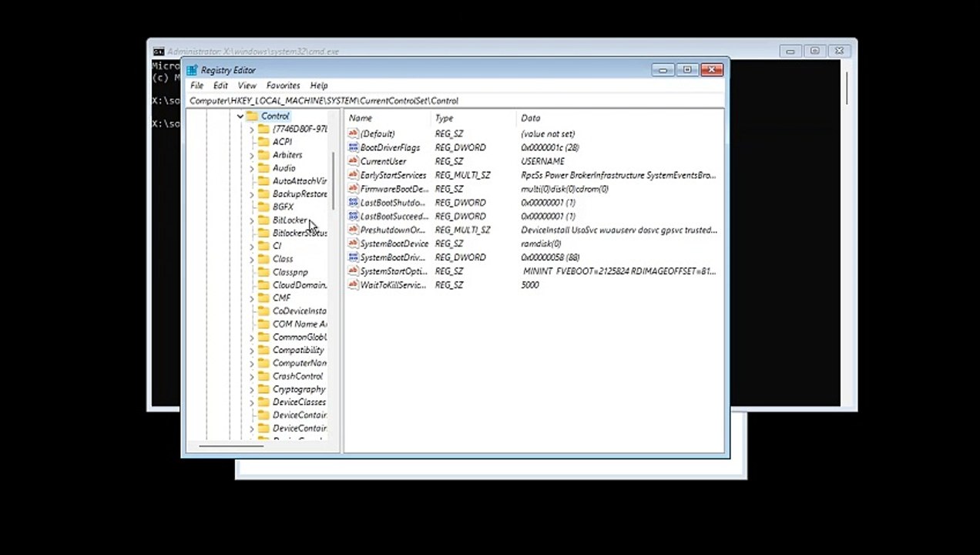The width and height of the screenshot is (980, 555).
Task: Expand the Arbiters key
Action: (x=251, y=155)
